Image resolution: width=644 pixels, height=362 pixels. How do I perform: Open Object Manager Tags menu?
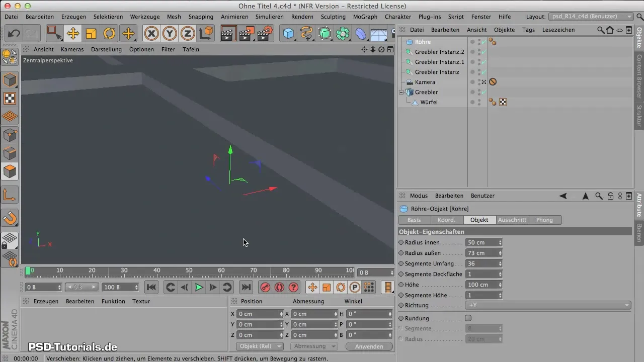tap(528, 30)
